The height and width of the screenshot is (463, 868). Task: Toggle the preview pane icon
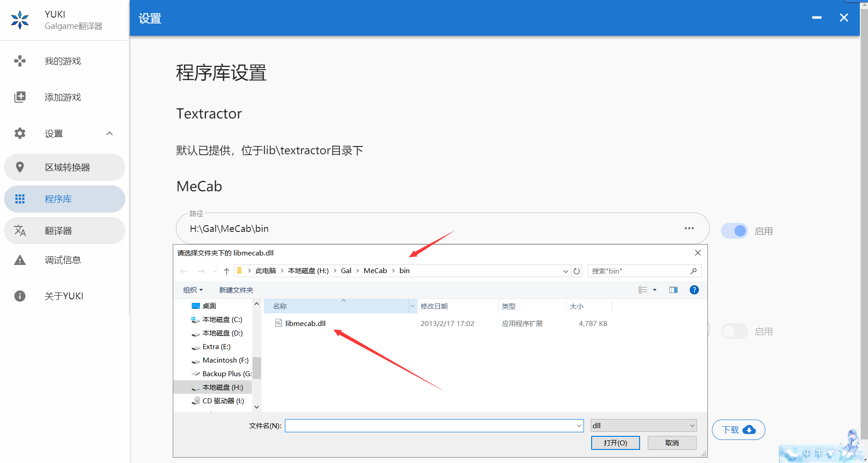[x=674, y=290]
